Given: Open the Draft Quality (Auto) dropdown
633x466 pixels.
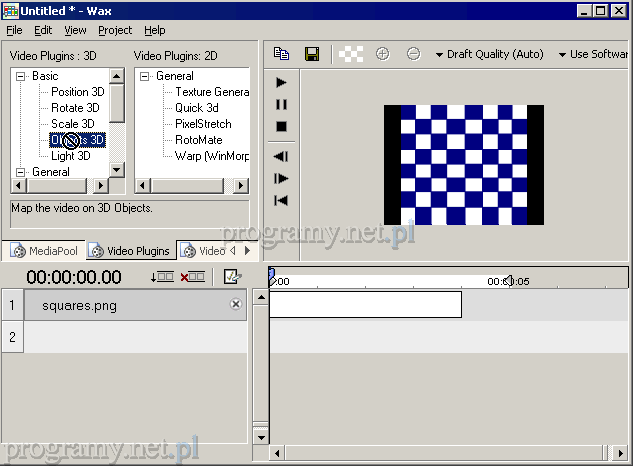Looking at the screenshot, I should [490, 54].
